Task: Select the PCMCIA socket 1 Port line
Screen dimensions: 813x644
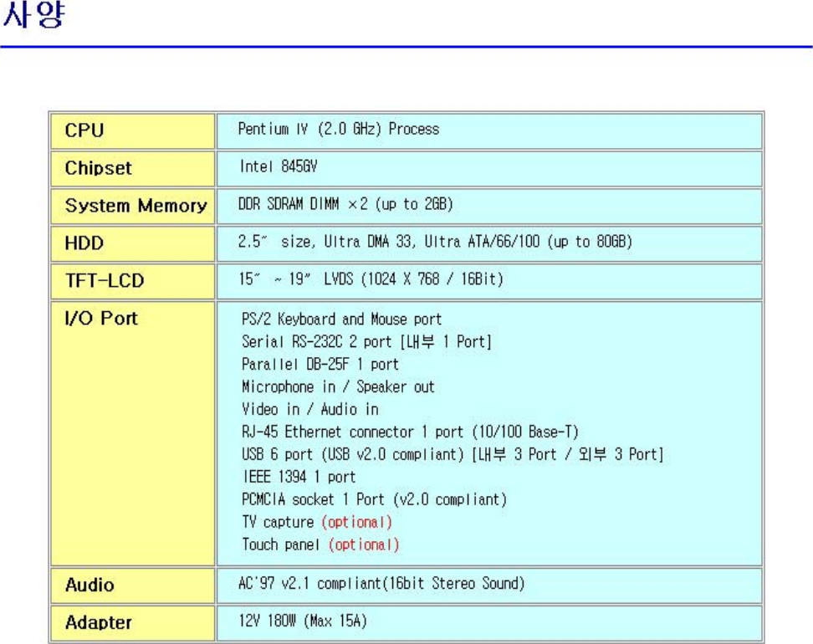Action: 374,499
